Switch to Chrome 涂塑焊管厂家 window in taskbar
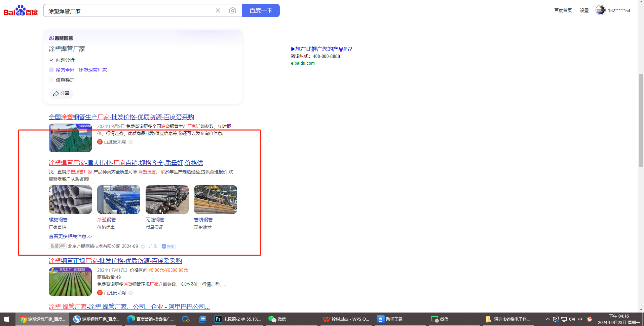 click(x=42, y=319)
